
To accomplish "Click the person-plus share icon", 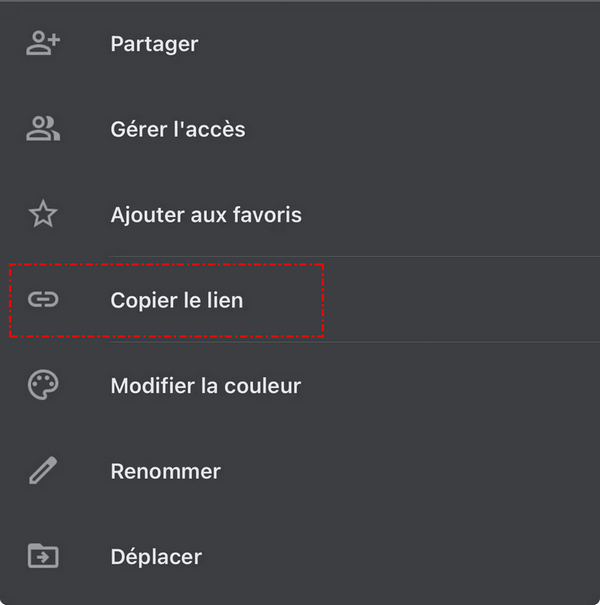I will (43, 43).
